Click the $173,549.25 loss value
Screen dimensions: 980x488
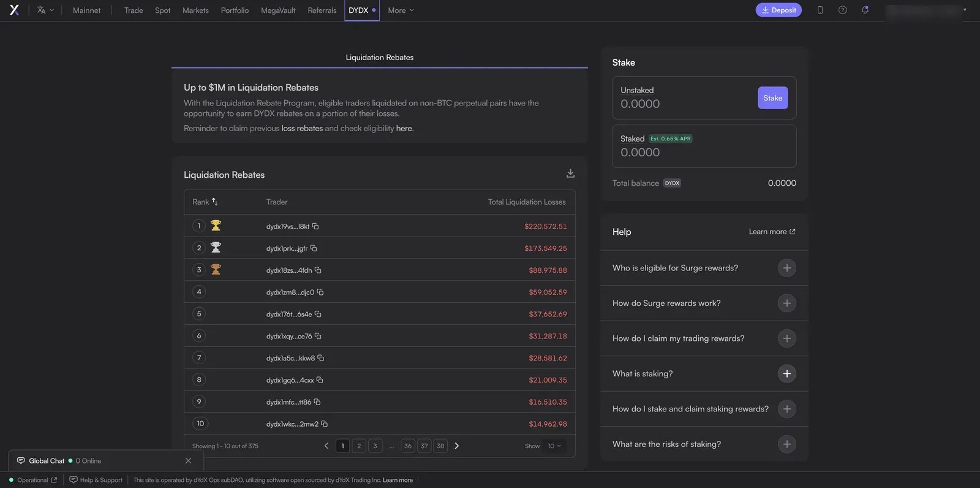546,248
